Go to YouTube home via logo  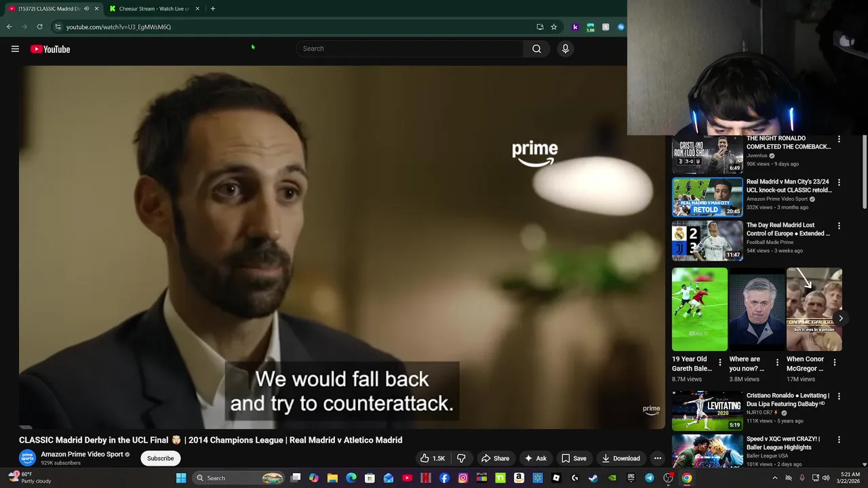pyautogui.click(x=50, y=49)
